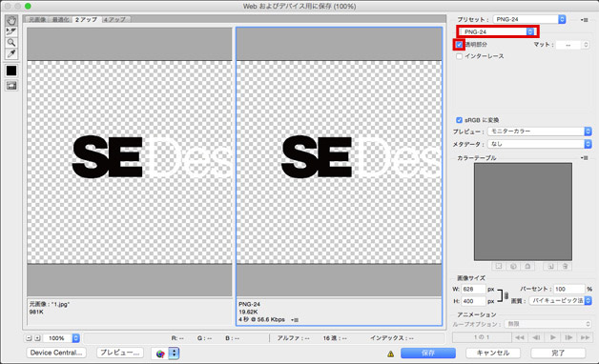
Task: Click the lock color icon under color table
Action: (x=527, y=266)
